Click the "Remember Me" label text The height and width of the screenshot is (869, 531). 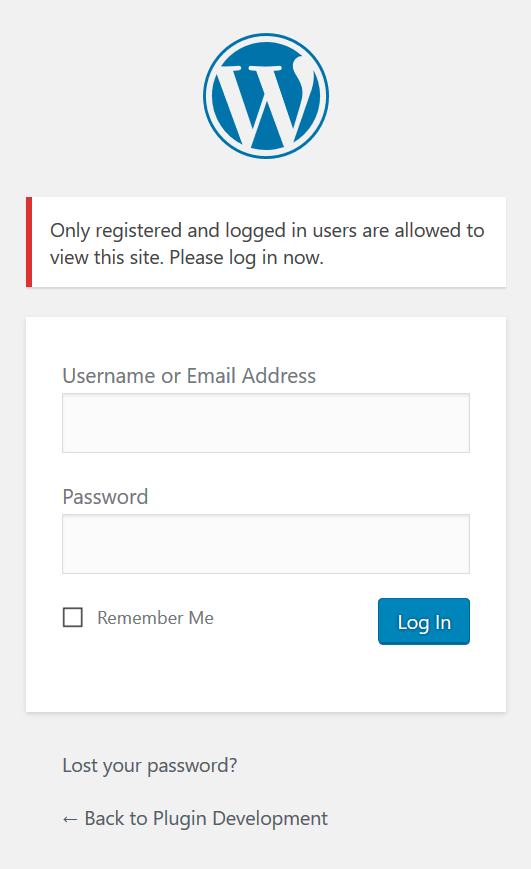[x=155, y=617]
